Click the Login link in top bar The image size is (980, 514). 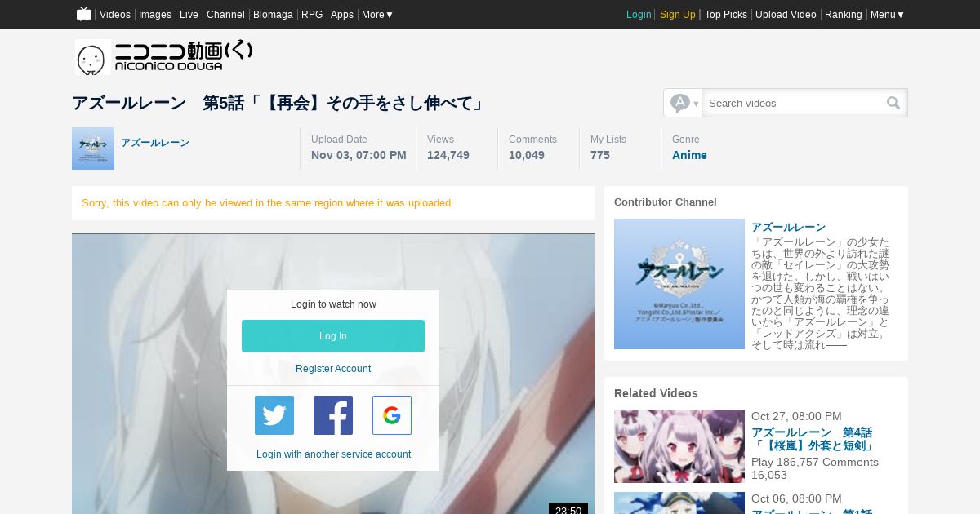point(639,15)
